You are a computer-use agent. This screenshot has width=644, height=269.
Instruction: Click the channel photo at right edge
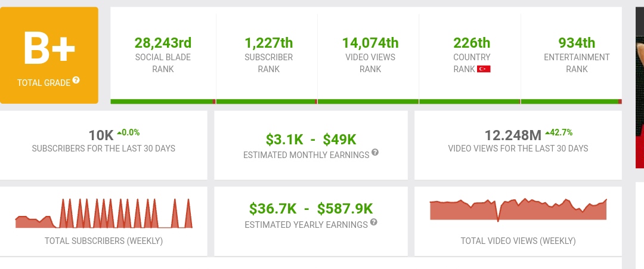(639, 88)
